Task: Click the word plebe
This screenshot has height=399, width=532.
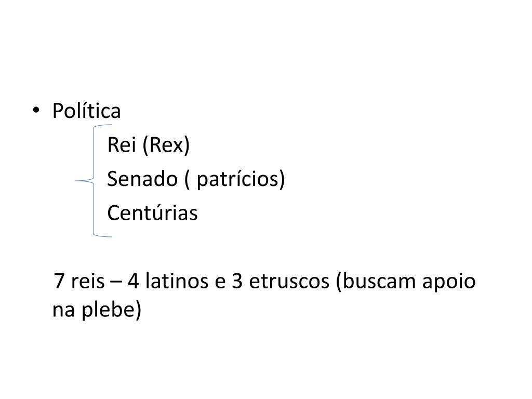Action: pyautogui.click(x=112, y=310)
